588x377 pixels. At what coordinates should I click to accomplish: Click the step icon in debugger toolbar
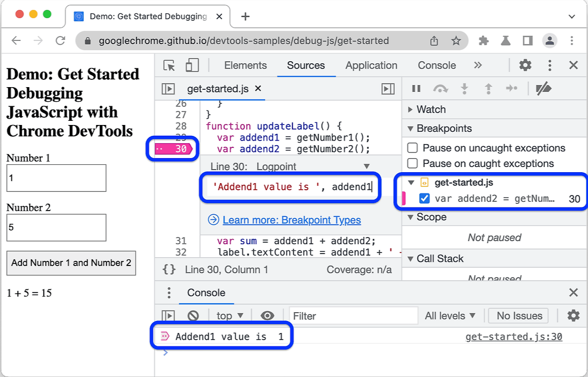click(511, 88)
